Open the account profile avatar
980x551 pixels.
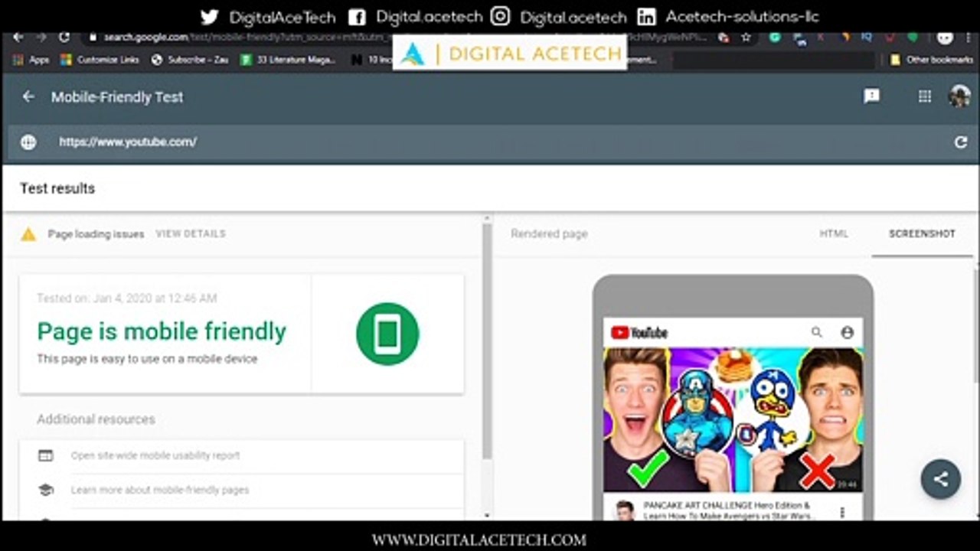[959, 96]
